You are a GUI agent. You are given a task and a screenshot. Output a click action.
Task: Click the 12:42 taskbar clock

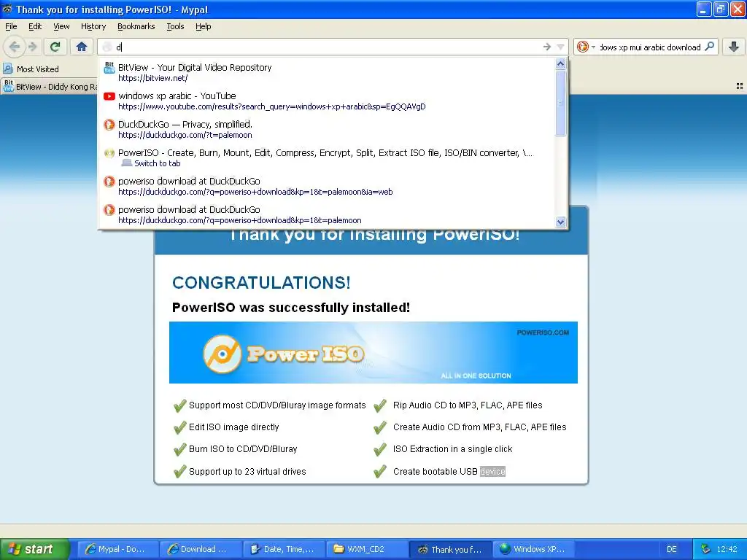coord(727,549)
